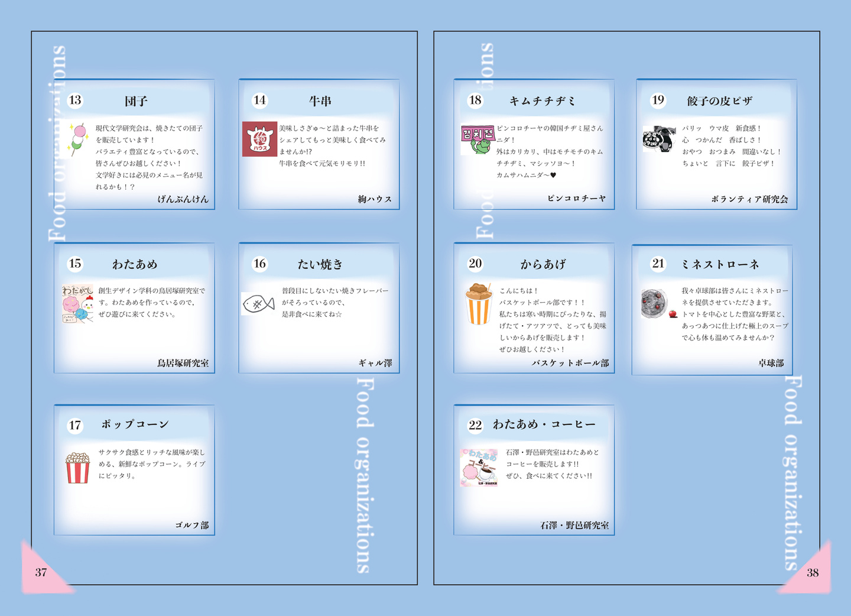Click the 牛串 description paragraph
851x616 pixels.
point(333,145)
